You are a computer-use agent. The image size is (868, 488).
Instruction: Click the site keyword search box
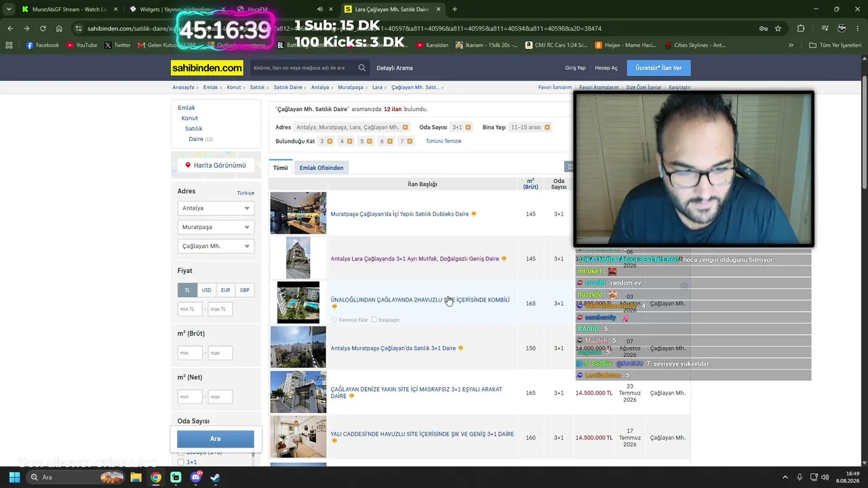(303, 68)
